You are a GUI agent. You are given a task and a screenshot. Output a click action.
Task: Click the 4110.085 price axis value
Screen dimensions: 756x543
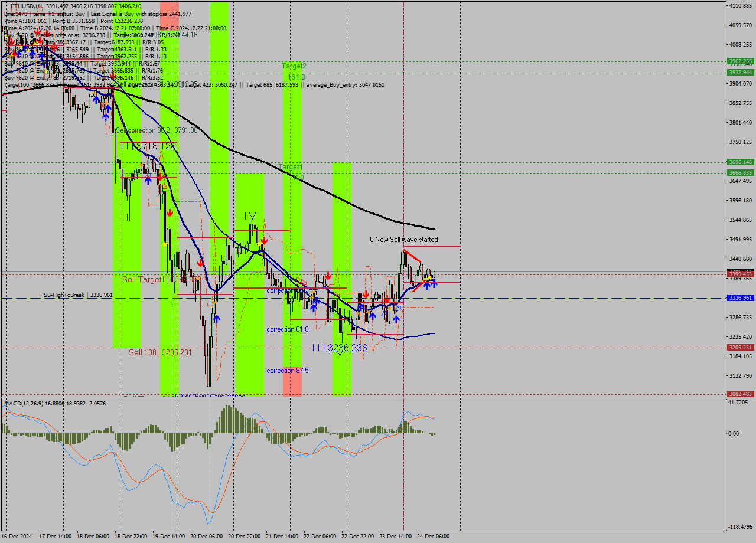coord(741,5)
